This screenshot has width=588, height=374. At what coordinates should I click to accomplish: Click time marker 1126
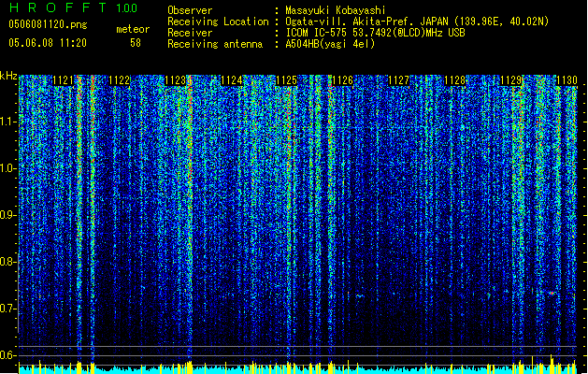[x=343, y=80]
